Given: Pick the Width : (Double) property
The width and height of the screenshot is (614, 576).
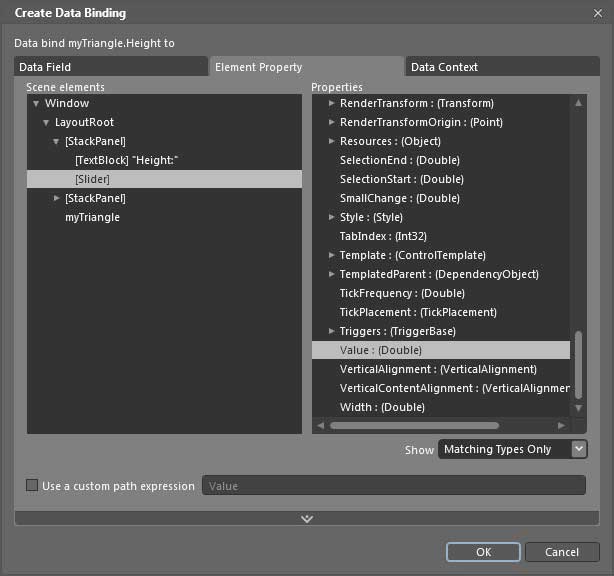Looking at the screenshot, I should [382, 407].
